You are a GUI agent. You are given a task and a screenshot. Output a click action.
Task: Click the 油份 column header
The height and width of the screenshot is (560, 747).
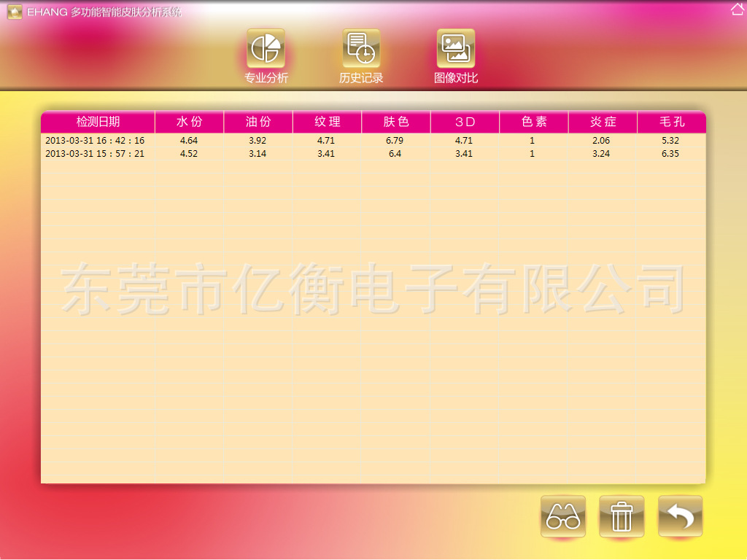tap(258, 122)
